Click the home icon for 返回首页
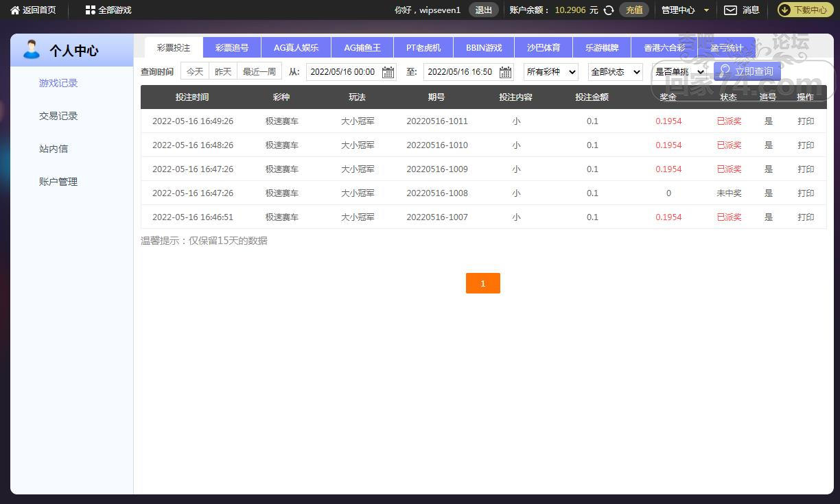This screenshot has width=840, height=504. point(15,10)
